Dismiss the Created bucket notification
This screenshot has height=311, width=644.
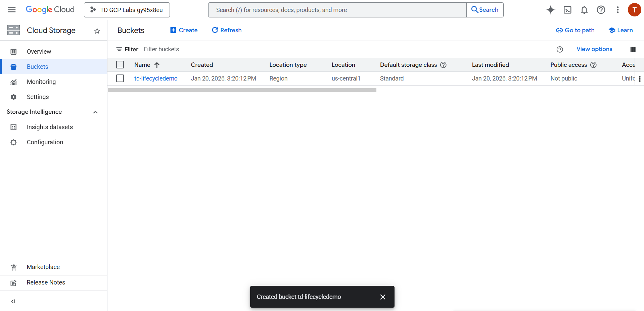pos(383,297)
